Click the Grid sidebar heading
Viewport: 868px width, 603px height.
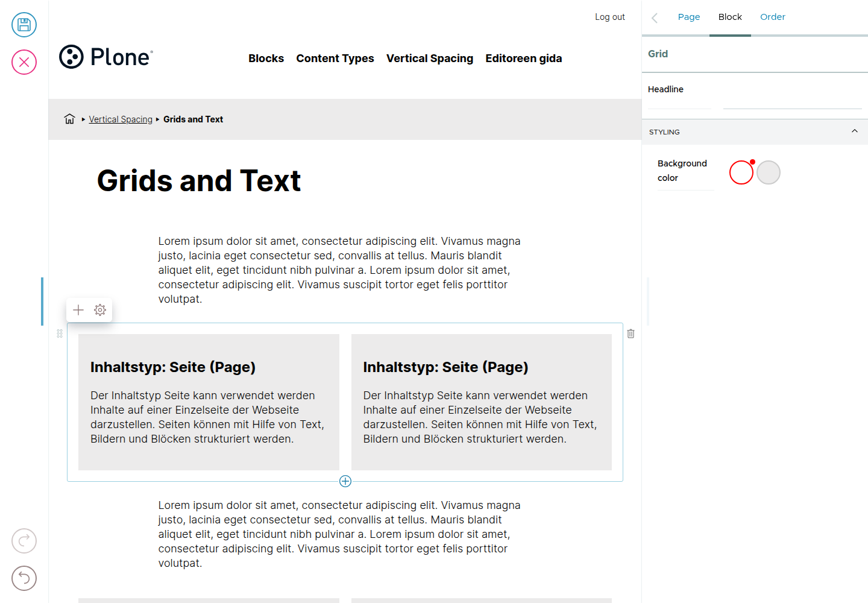(658, 54)
